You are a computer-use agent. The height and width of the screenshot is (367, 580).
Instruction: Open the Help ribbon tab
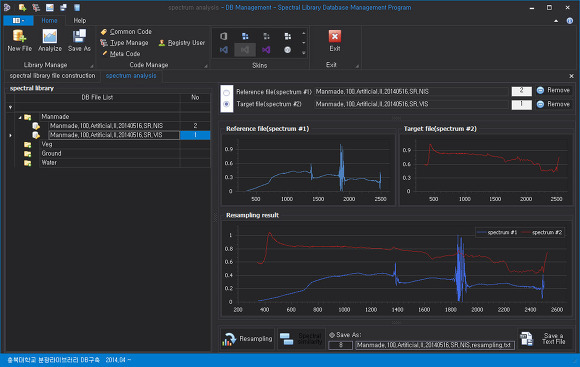pos(80,21)
